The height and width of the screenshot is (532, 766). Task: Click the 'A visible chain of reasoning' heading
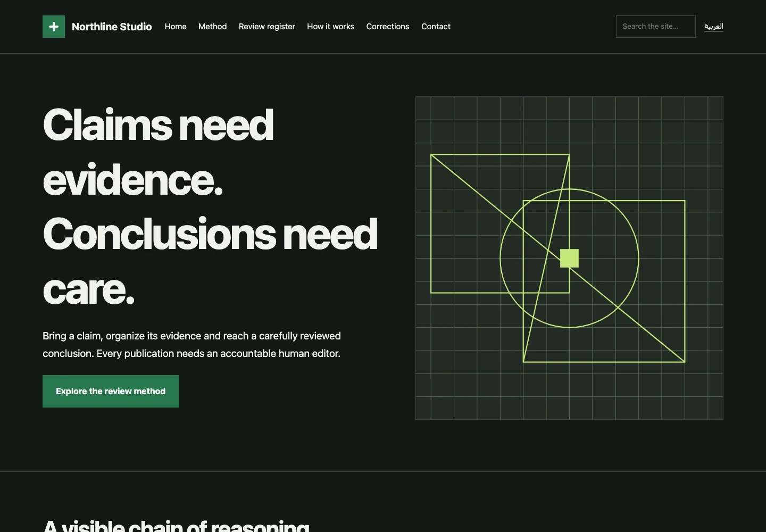176,526
